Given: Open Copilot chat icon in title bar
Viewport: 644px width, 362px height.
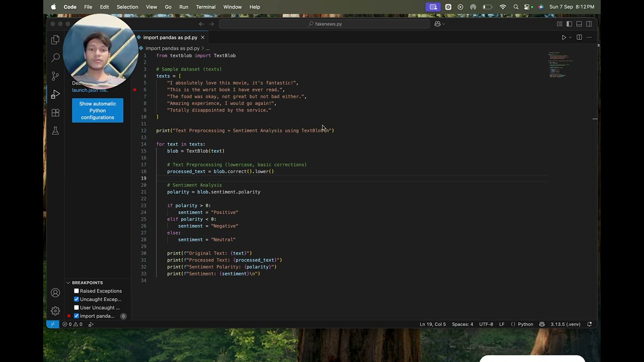Looking at the screenshot, I should (x=437, y=24).
